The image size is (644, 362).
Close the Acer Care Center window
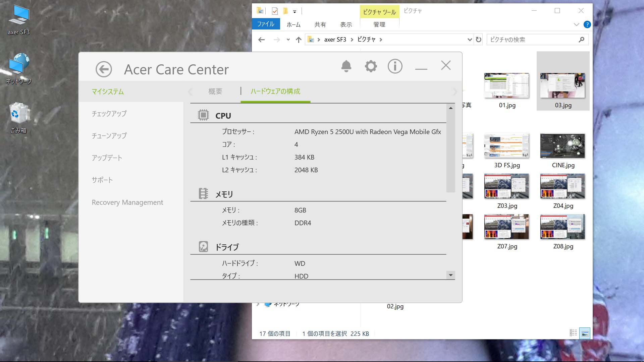pos(446,65)
